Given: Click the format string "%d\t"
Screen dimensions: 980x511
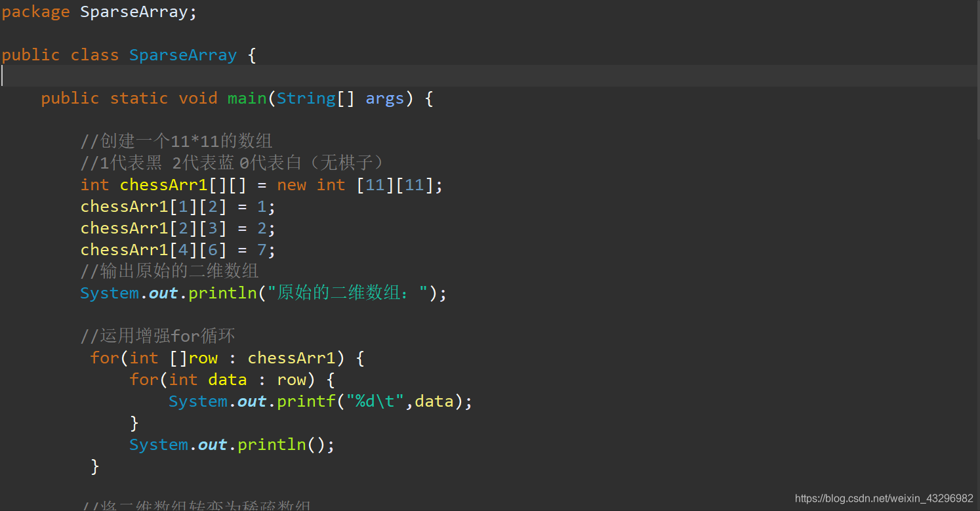Looking at the screenshot, I should tap(375, 401).
